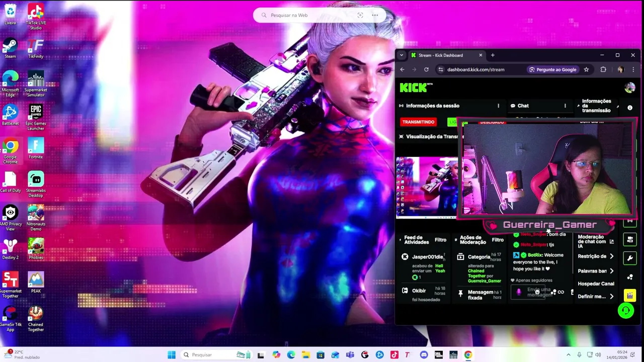This screenshot has width=644, height=362.
Task: Open the Chrome tab search dropdown arrow
Action: click(401, 55)
